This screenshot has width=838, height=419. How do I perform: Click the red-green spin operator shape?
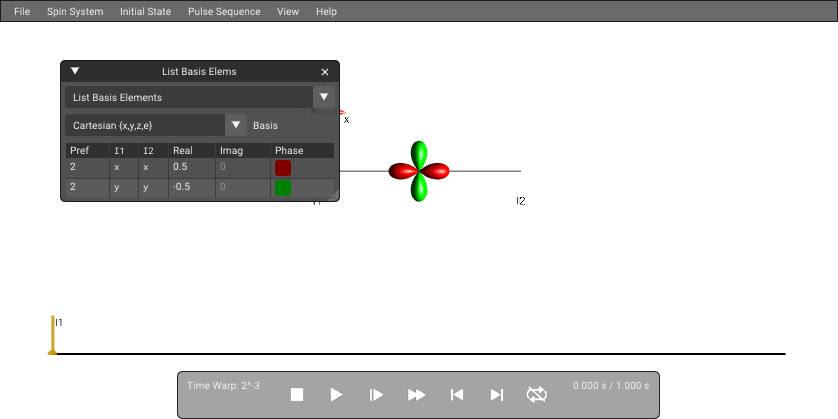pyautogui.click(x=419, y=171)
